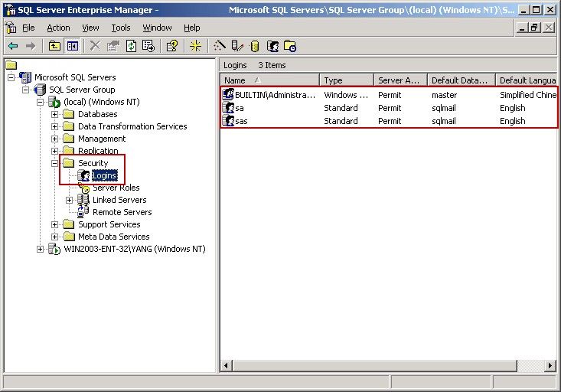Screen dimensions: 561x392
Task: Open the Window menu
Action: pos(157,28)
